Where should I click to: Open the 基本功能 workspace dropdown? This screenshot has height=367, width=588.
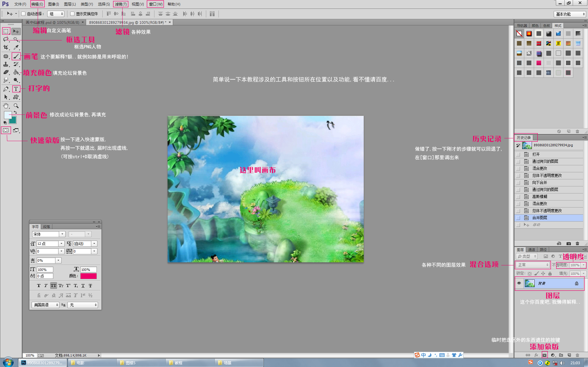pyautogui.click(x=570, y=14)
